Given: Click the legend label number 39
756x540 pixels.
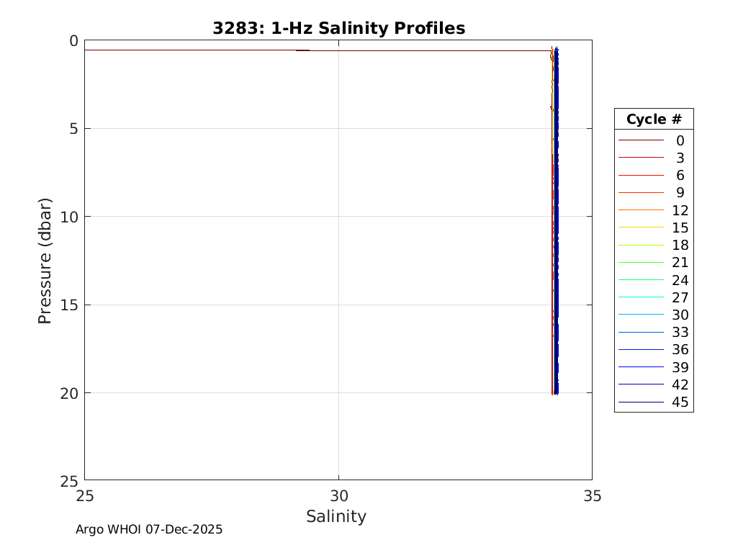Looking at the screenshot, I should tap(680, 367).
